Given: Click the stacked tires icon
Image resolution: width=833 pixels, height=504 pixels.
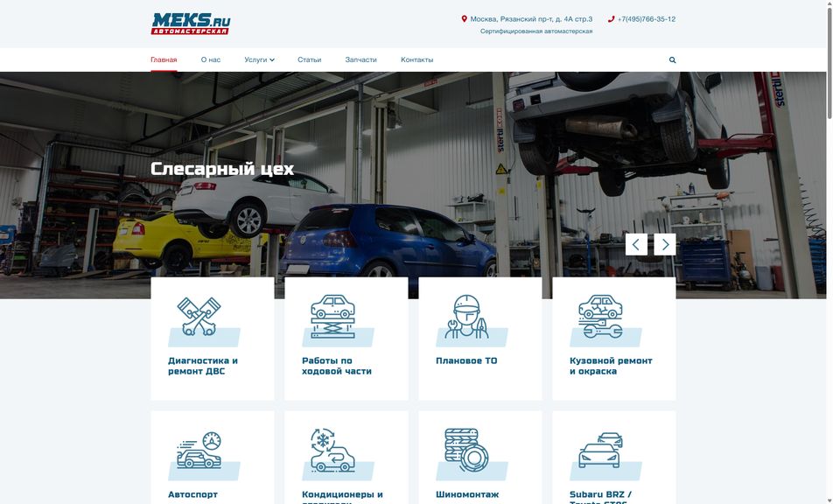Looking at the screenshot, I should coord(467,450).
